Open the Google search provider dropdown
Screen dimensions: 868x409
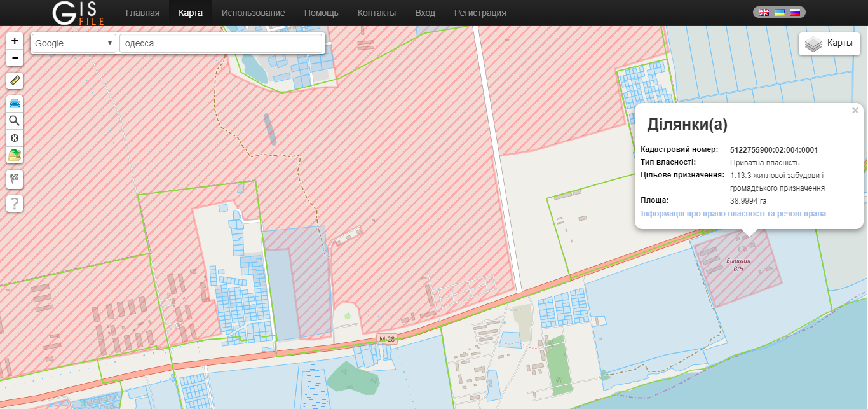[74, 43]
